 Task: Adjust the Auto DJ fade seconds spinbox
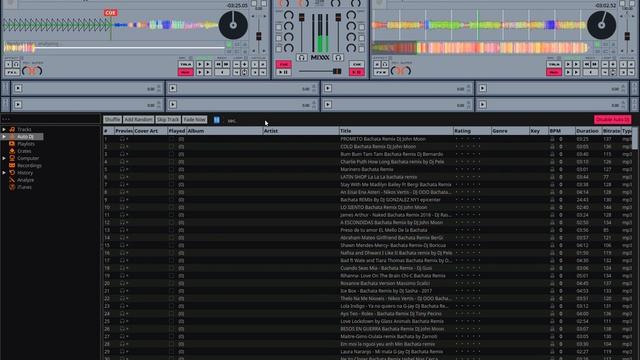(217, 120)
